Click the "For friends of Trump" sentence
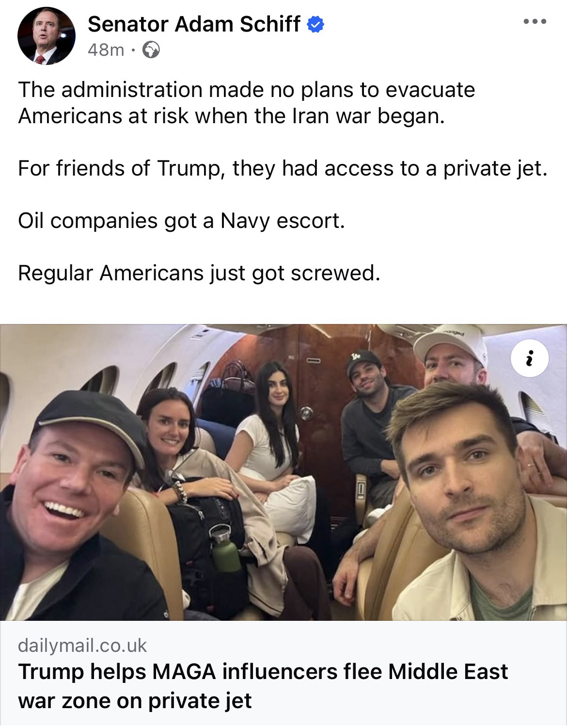Image resolution: width=567 pixels, height=728 pixels. [283, 168]
